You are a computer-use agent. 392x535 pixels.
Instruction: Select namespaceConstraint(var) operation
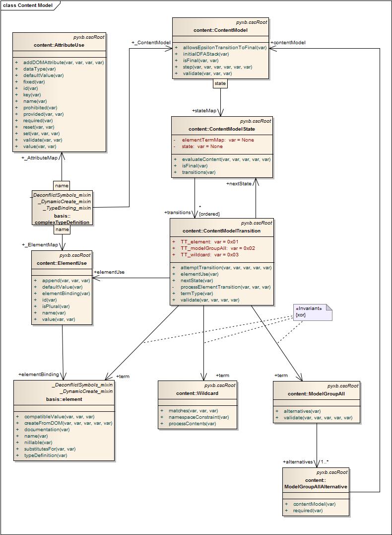[x=198, y=417]
